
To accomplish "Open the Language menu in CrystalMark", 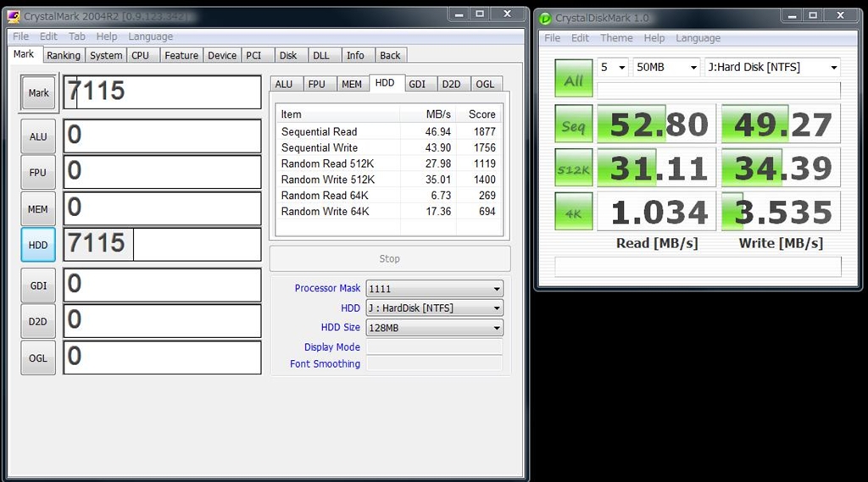I will [151, 36].
